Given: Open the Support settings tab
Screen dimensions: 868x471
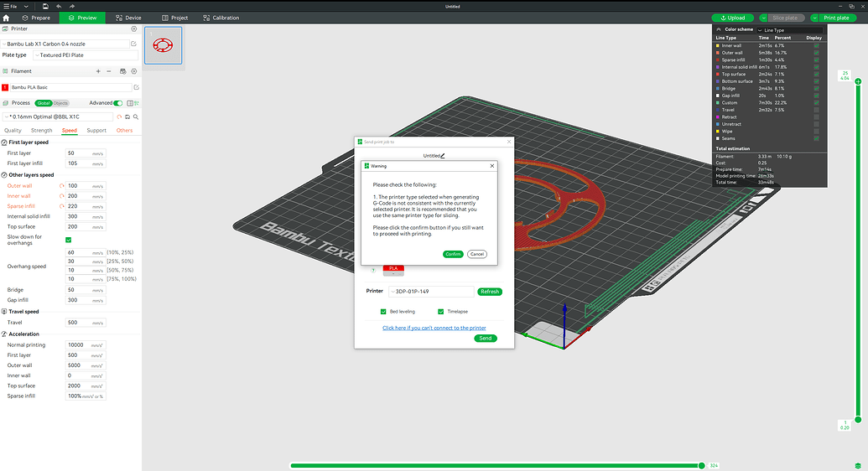Looking at the screenshot, I should point(96,131).
